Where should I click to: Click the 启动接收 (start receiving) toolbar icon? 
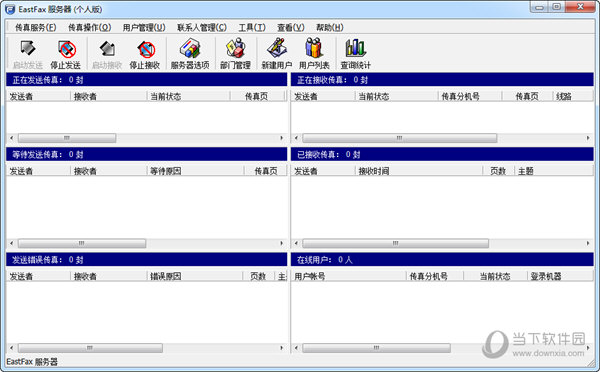[x=107, y=54]
